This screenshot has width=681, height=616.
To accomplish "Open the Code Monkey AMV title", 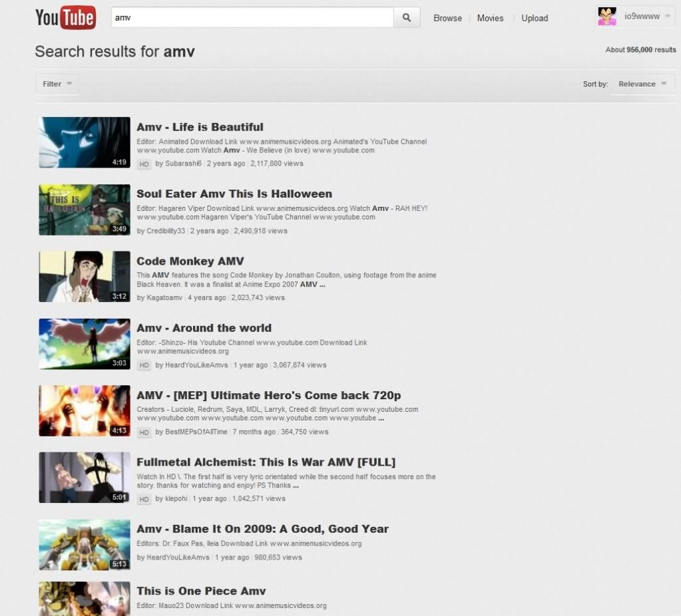I will tap(190, 261).
